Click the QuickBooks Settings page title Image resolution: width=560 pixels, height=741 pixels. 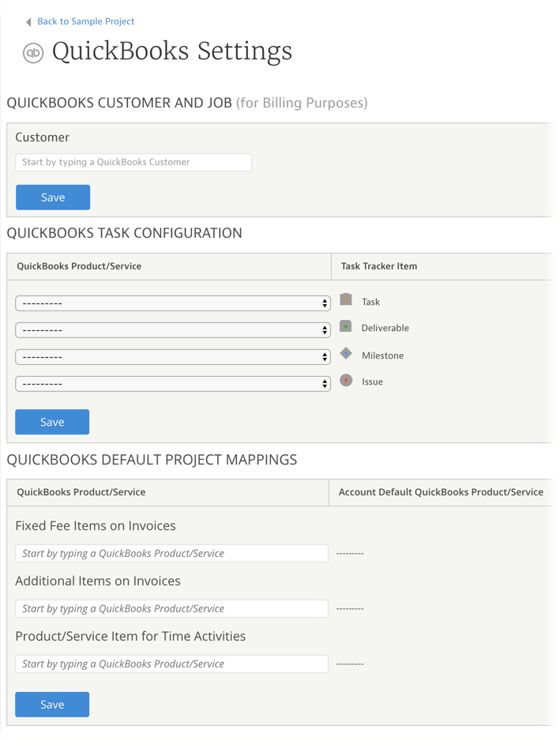coord(172,51)
